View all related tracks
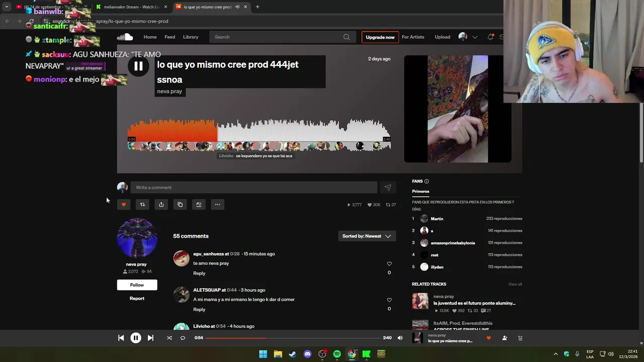Screen dimensions: 644x362 (515, 285)
